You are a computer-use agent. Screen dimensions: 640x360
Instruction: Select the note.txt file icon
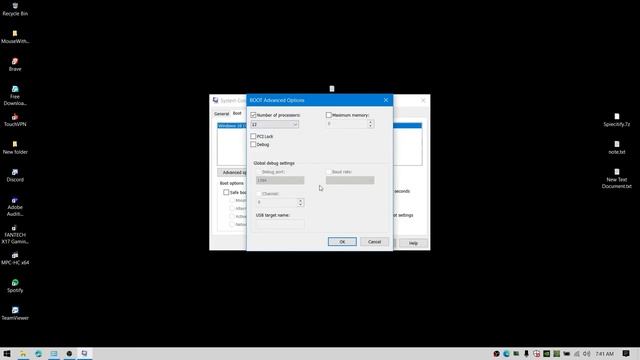pyautogui.click(x=617, y=147)
